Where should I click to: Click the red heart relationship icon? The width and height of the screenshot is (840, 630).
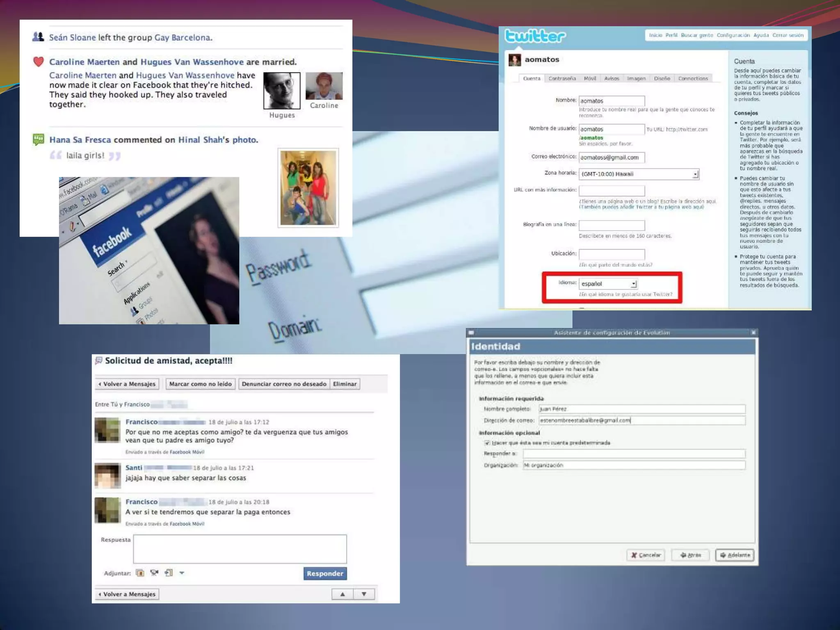(x=39, y=62)
